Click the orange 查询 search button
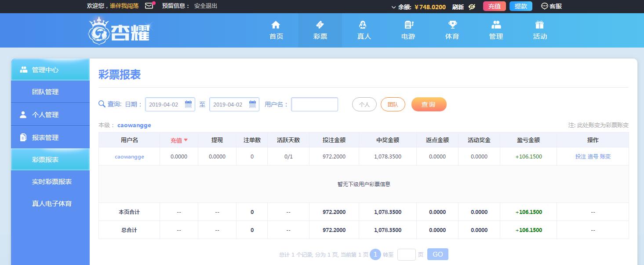Image resolution: width=644 pixels, height=265 pixels. (429, 104)
